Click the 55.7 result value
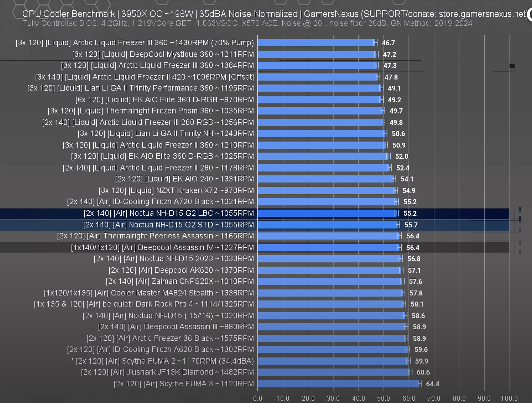 tap(411, 225)
